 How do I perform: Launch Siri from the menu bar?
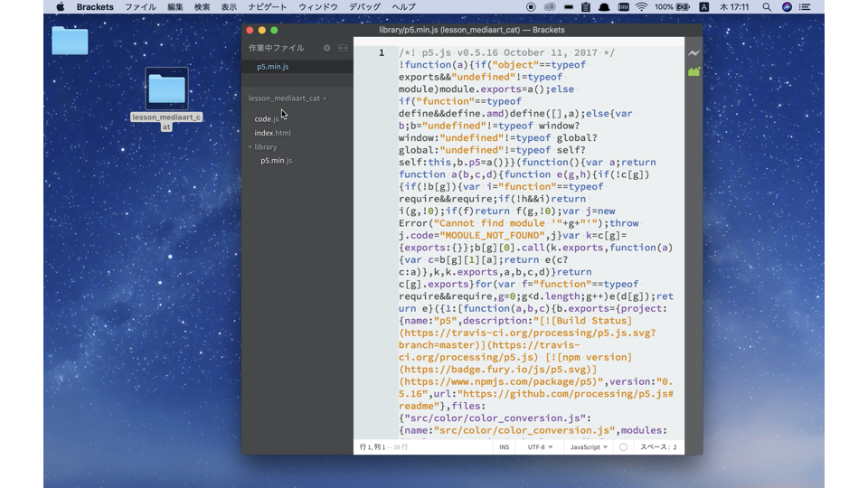(787, 6)
